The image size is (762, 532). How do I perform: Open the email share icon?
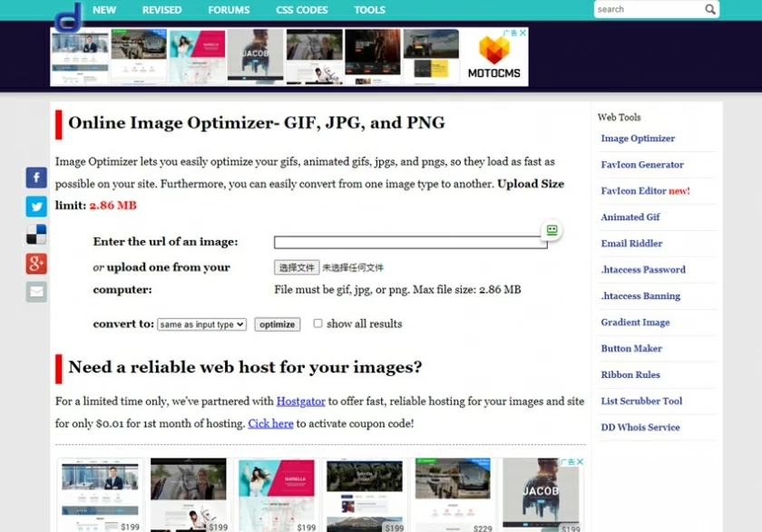[x=35, y=291]
